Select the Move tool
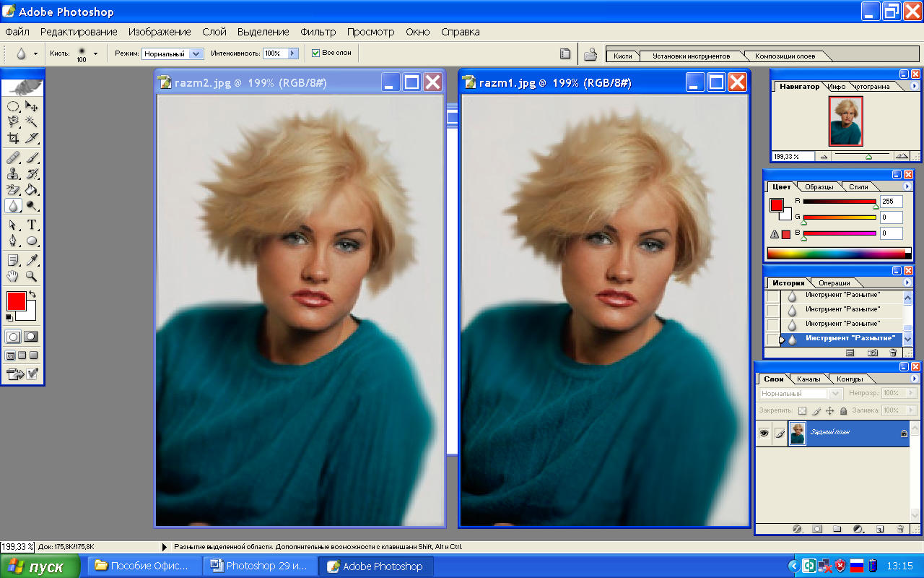 coord(32,107)
